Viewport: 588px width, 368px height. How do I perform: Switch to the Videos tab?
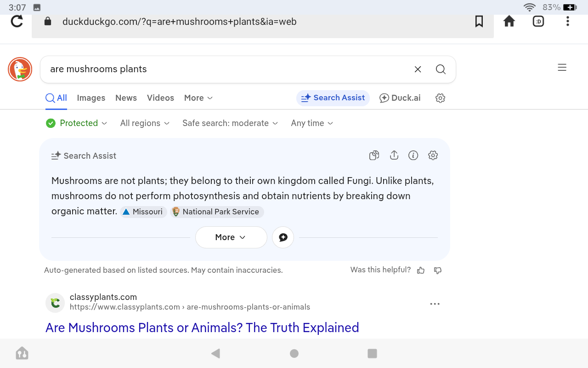160,98
